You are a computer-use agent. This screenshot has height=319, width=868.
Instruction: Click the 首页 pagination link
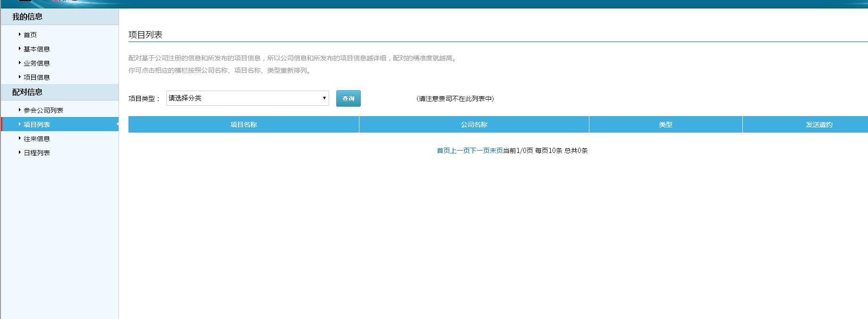click(x=443, y=151)
